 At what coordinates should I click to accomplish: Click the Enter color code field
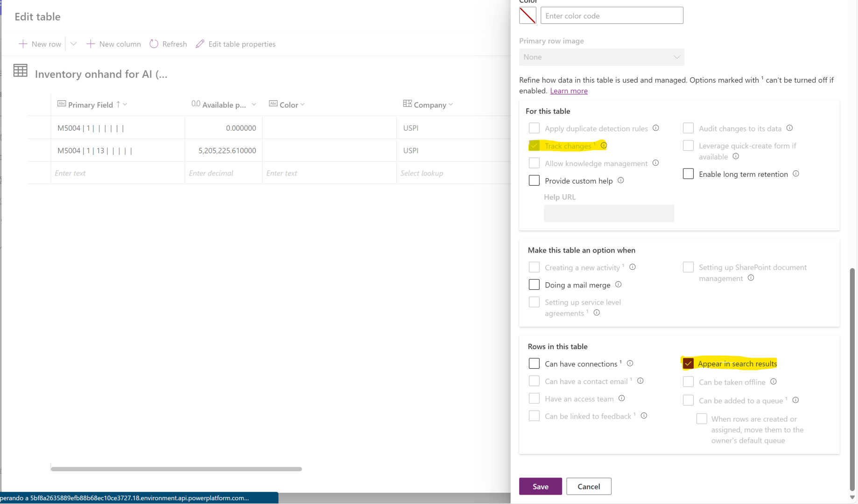(612, 15)
